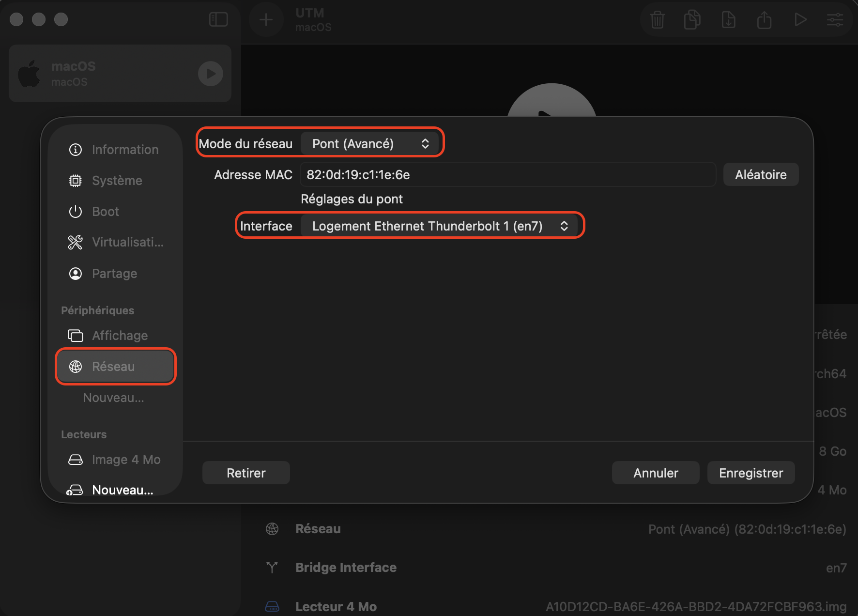This screenshot has width=858, height=616.
Task: Select the macOS virtual machine in list
Action: [x=120, y=74]
